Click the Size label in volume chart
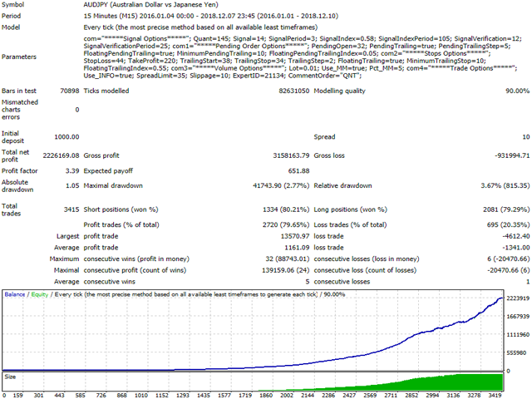 tap(10, 377)
